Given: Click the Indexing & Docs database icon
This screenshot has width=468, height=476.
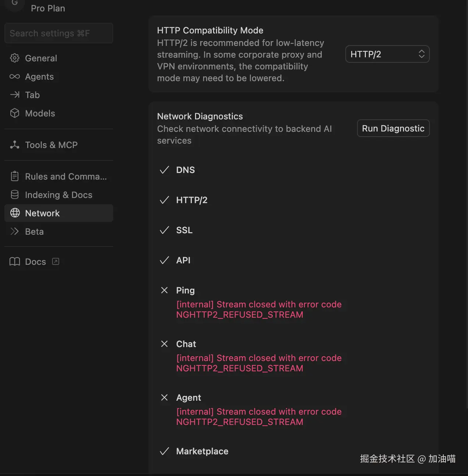Looking at the screenshot, I should pyautogui.click(x=15, y=195).
